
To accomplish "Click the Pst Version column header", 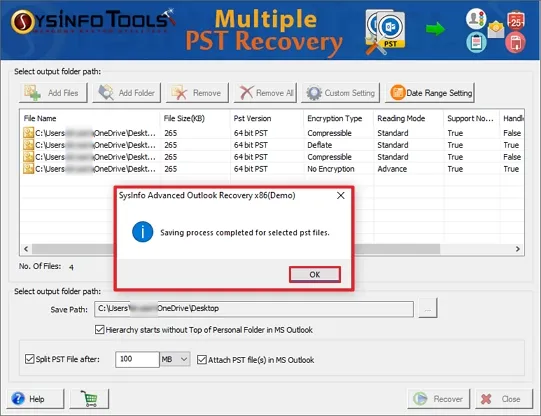I will 267,118.
